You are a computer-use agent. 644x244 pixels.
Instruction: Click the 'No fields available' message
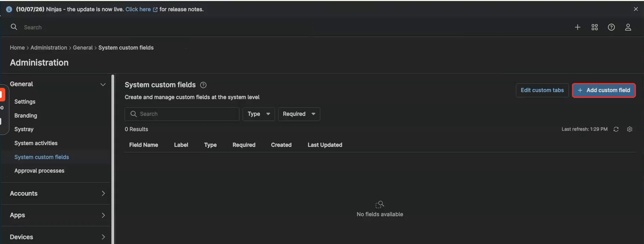click(x=380, y=214)
